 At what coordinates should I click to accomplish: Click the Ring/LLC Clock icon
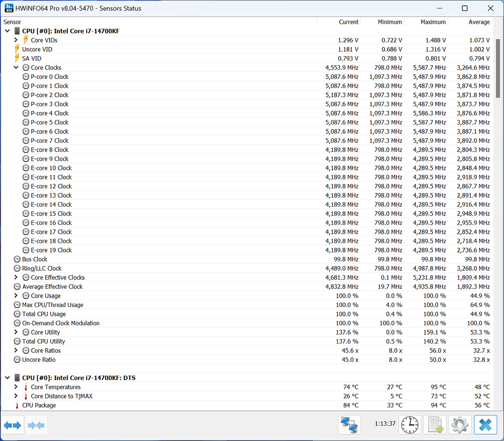pos(17,268)
